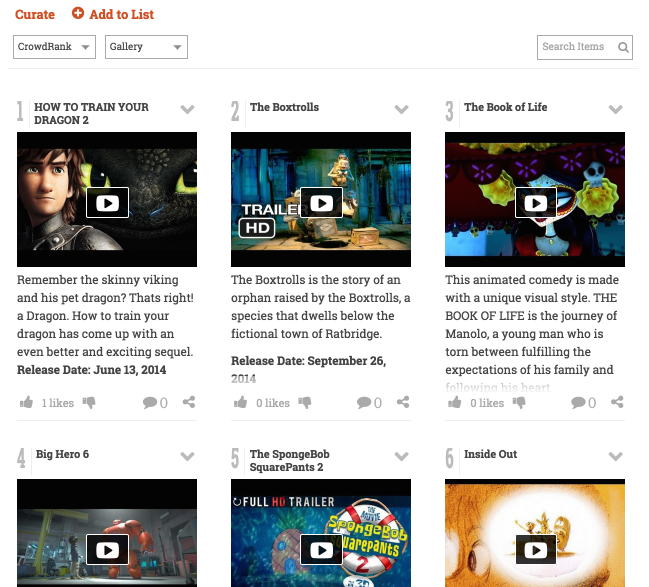649x587 pixels.
Task: Click the Add to List link
Action: pyautogui.click(x=122, y=14)
